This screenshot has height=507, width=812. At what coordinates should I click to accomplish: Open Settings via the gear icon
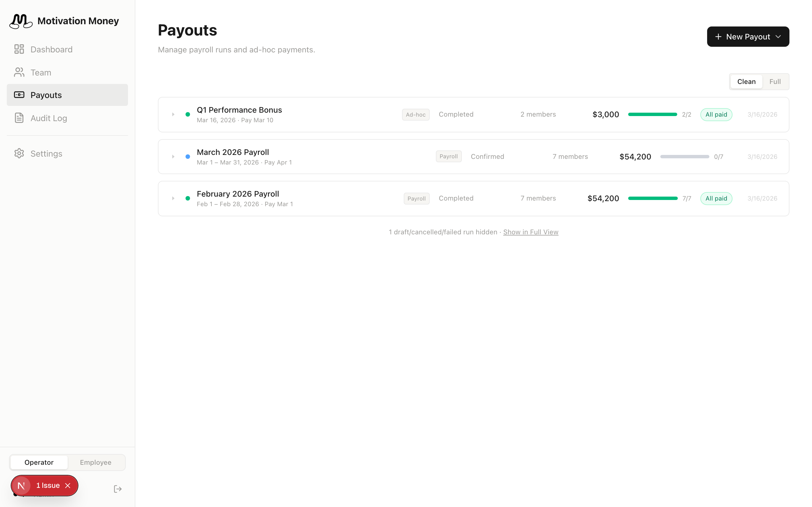pos(19,153)
